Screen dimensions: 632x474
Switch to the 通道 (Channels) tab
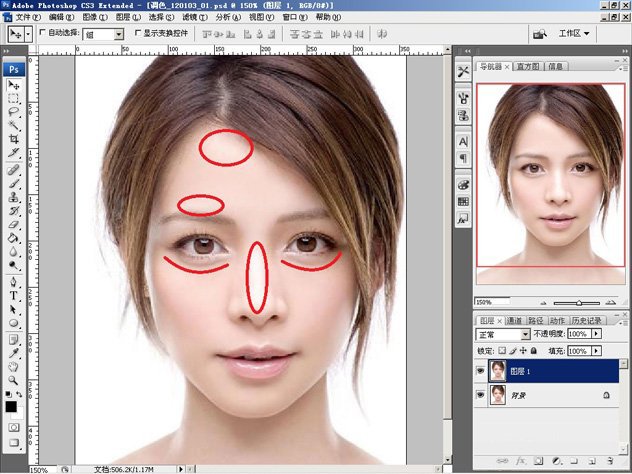[515, 320]
